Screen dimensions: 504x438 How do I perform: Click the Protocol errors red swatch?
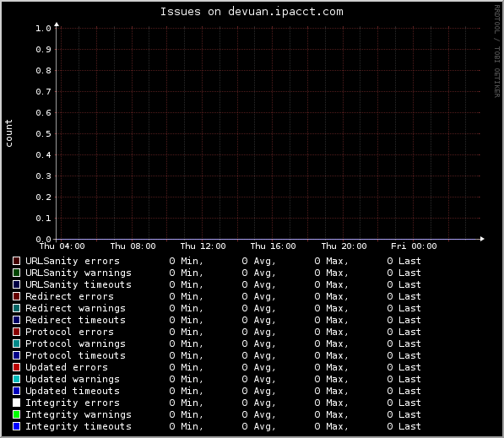pyautogui.click(x=16, y=332)
